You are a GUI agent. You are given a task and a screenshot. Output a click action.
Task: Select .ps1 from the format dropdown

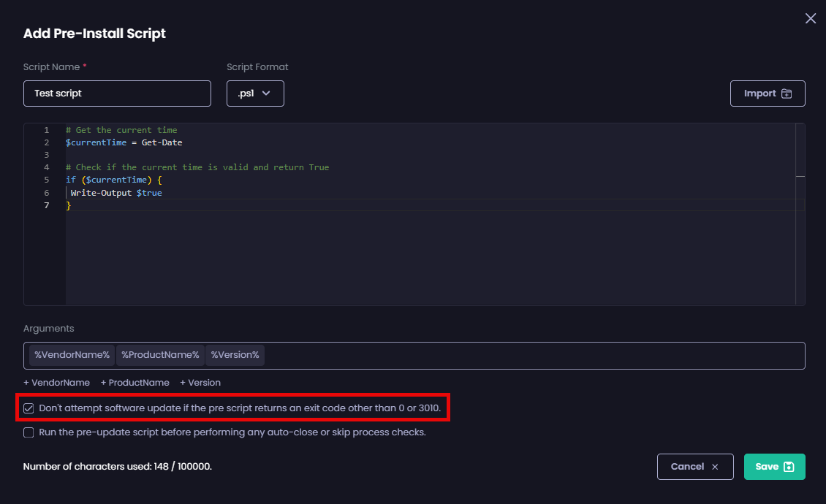point(247,93)
